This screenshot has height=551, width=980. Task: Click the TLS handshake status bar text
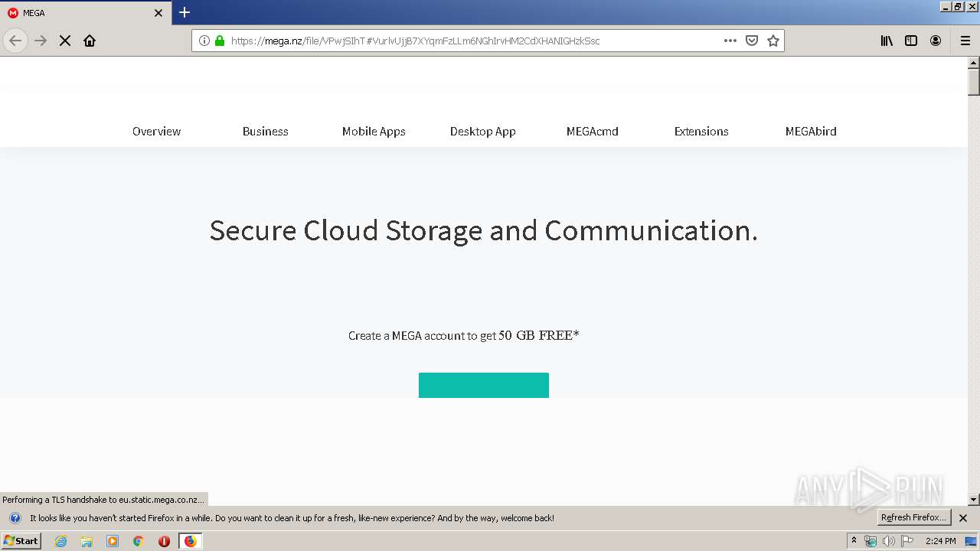103,500
